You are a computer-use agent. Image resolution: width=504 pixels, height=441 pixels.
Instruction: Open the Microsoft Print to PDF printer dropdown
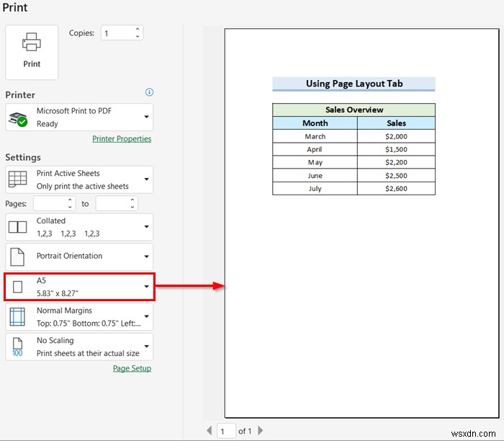79,117
